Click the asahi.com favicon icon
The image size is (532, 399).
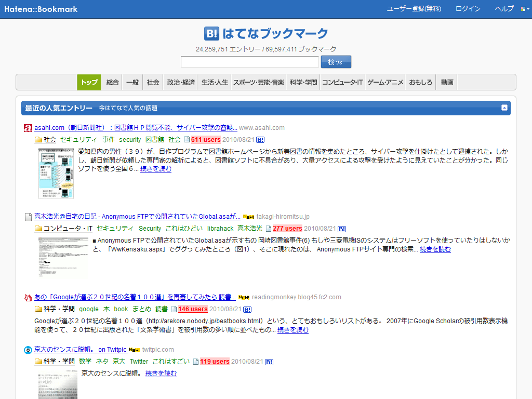point(28,128)
